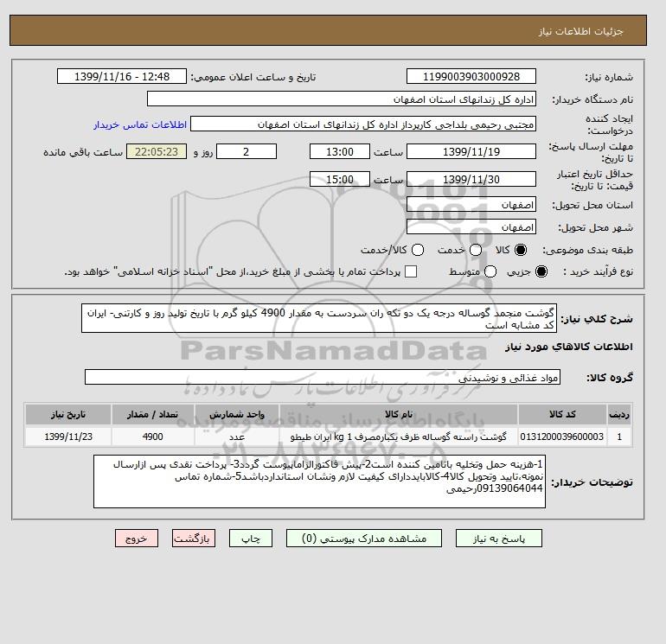Click the شماره نیاز number field
The image size is (666, 644).
471,76
